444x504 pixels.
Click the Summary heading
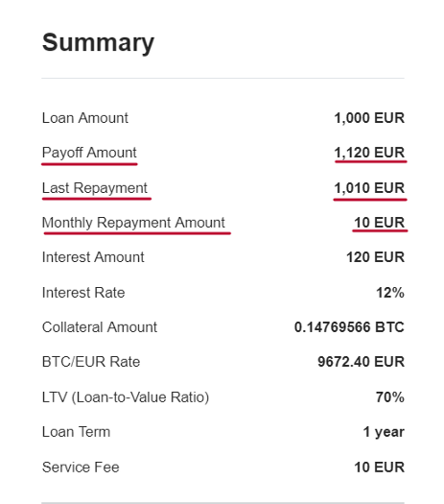[x=98, y=43]
